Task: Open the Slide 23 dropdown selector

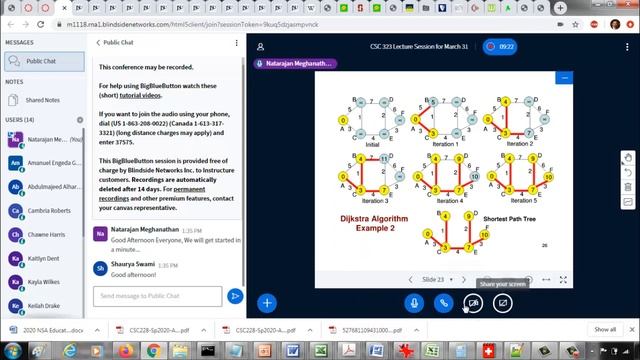Action: click(438, 280)
